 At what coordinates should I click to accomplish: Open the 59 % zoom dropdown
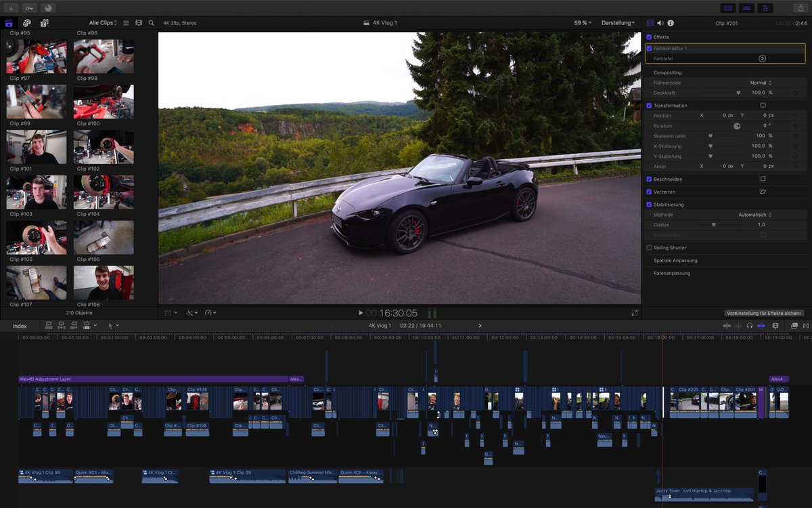click(583, 23)
